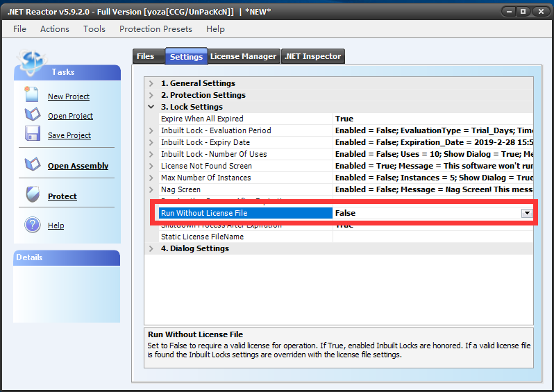Open the .NET Inspector tab
The height and width of the screenshot is (392, 554).
click(313, 56)
